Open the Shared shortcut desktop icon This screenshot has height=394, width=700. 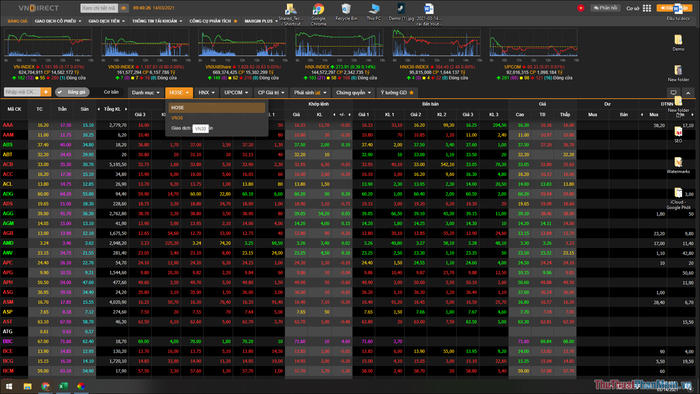click(x=291, y=14)
